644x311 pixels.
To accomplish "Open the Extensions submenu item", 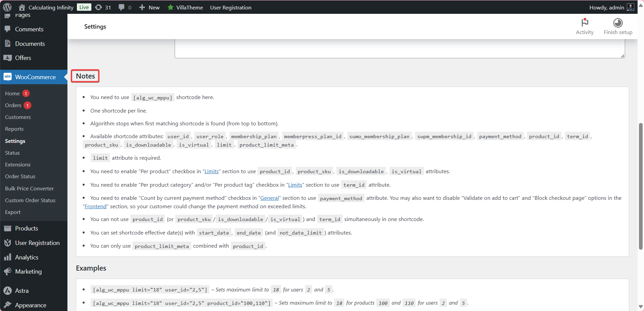I will [18, 164].
